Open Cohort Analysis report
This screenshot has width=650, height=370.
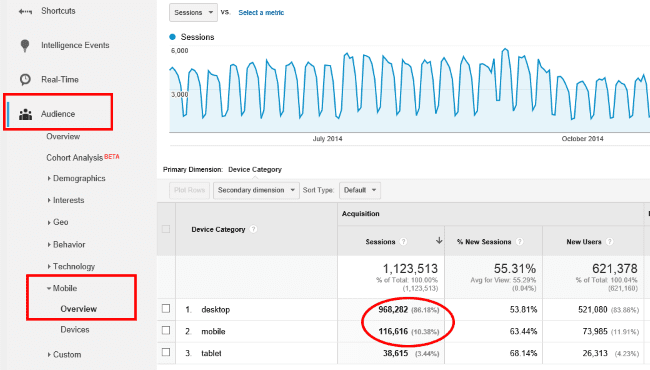[x=75, y=158]
